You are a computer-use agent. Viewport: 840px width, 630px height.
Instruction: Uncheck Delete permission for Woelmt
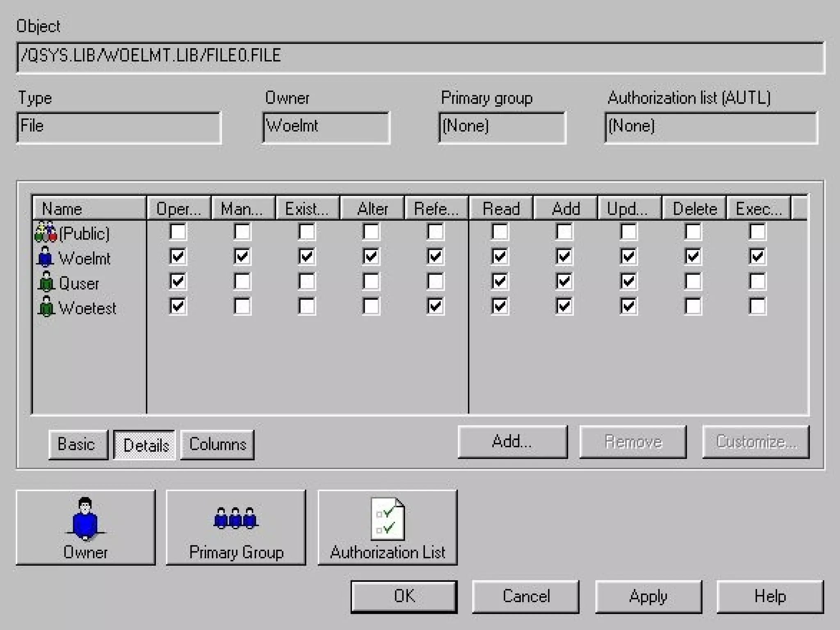pyautogui.click(x=692, y=257)
